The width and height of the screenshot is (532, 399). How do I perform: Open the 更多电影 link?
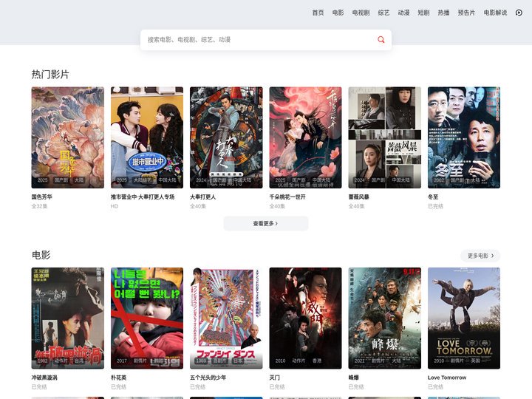[480, 256]
